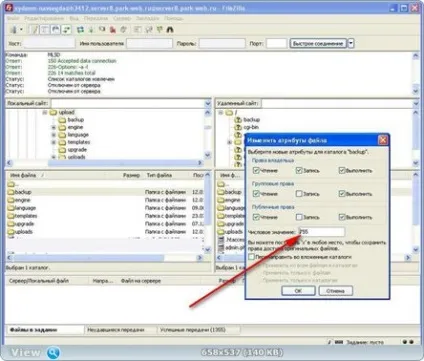Enable public Запись (write) checkbox
The height and width of the screenshot is (361, 424).
point(299,217)
